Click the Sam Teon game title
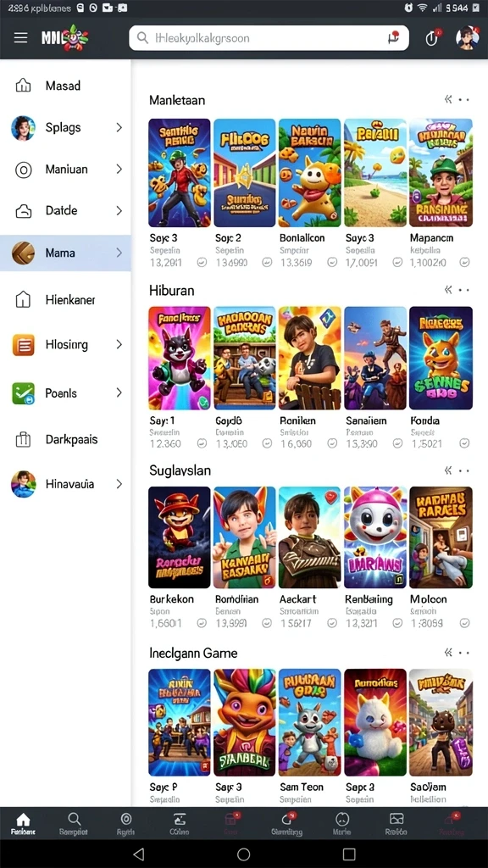Viewport: 488px width, 868px height. click(x=302, y=787)
